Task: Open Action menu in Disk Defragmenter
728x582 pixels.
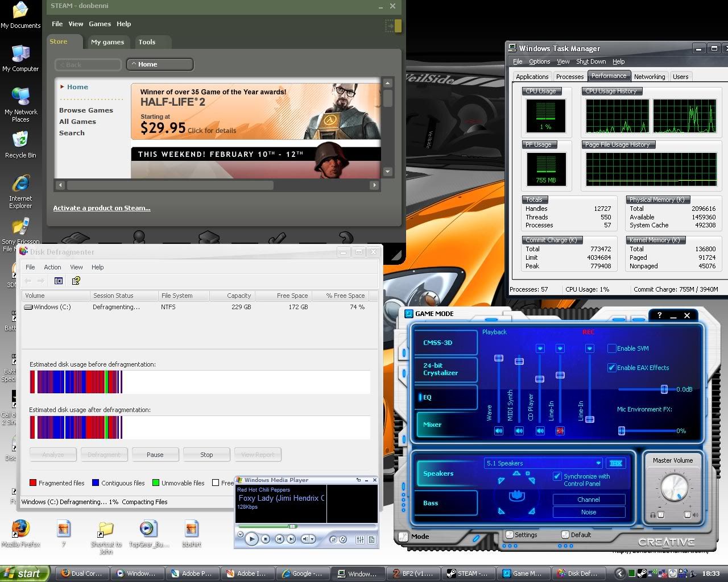Action: (52, 267)
